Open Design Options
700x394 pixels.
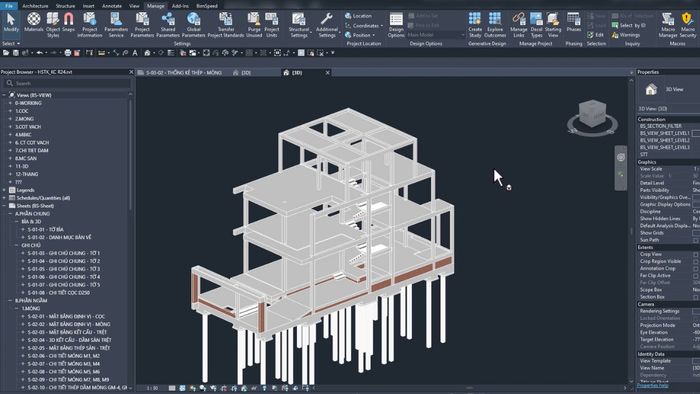pyautogui.click(x=396, y=25)
